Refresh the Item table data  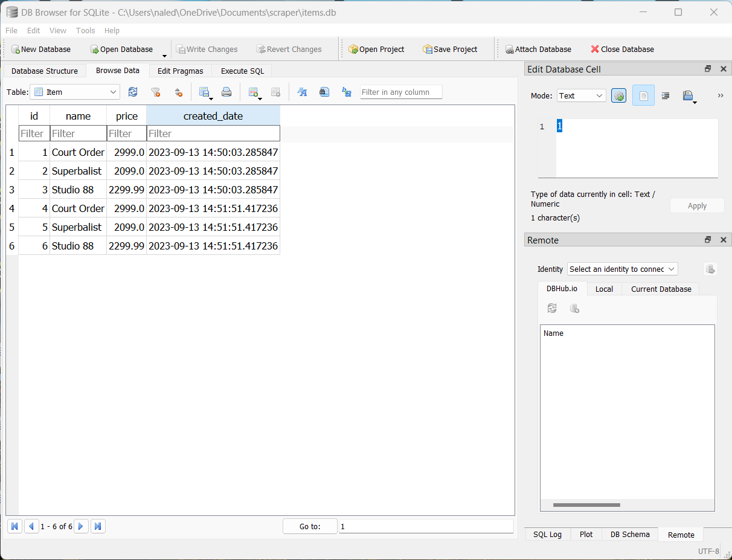click(133, 92)
